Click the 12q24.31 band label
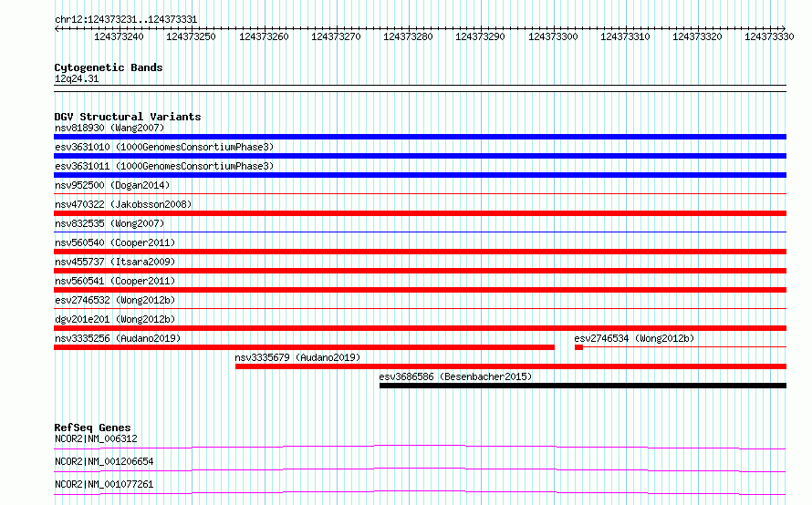Image resolution: width=812 pixels, height=505 pixels. (77, 78)
